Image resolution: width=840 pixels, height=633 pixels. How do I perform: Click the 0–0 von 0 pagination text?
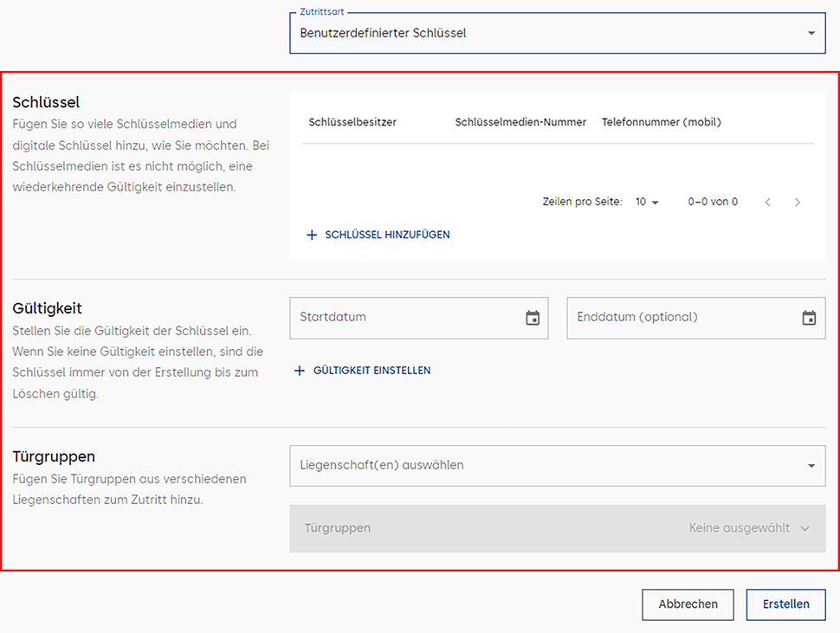[713, 202]
